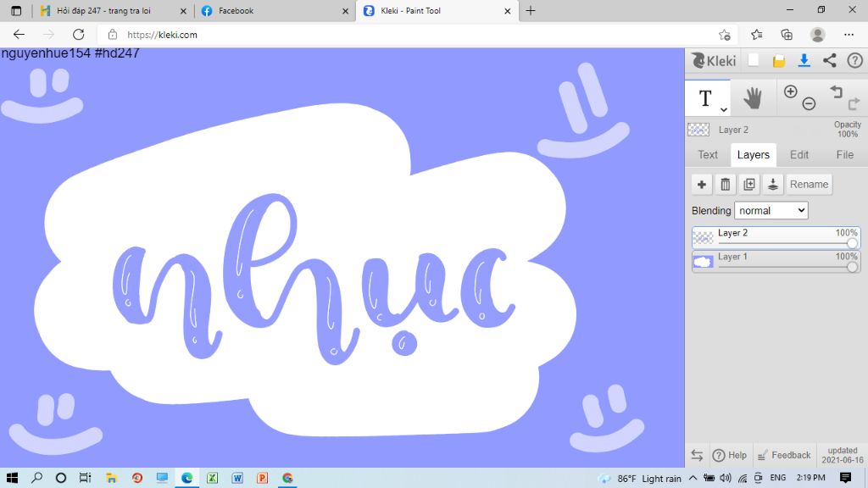Image resolution: width=868 pixels, height=488 pixels.
Task: Open the browser favorites list
Action: click(756, 35)
